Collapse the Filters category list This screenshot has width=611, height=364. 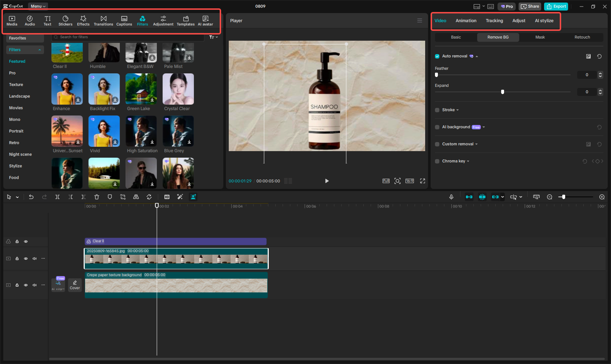(x=40, y=50)
